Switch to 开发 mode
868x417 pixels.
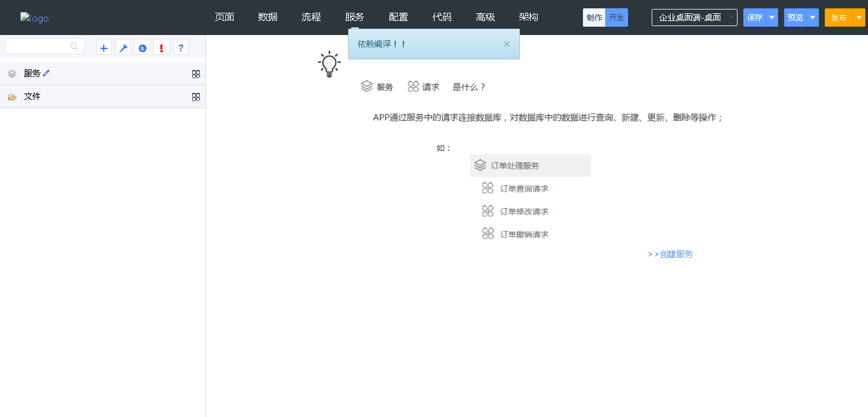coord(616,18)
